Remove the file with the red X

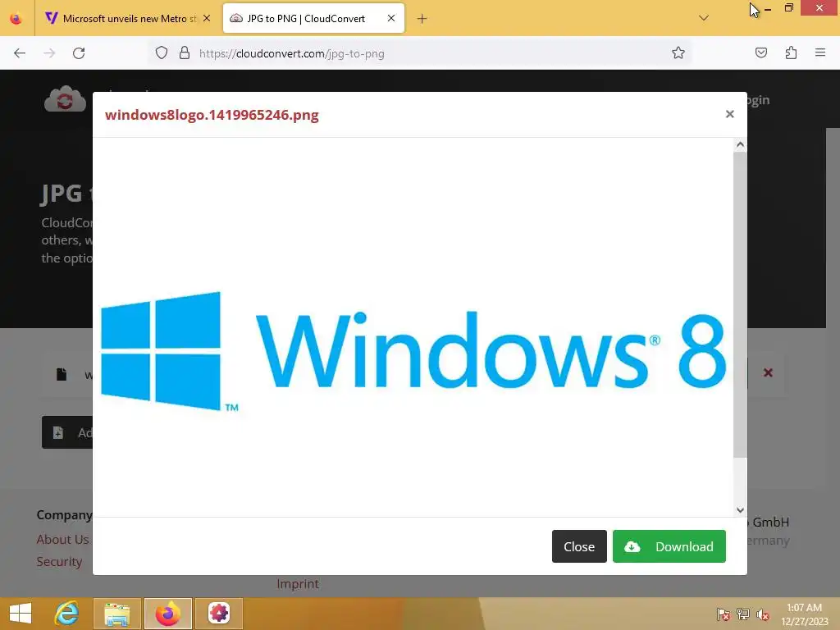pyautogui.click(x=768, y=373)
